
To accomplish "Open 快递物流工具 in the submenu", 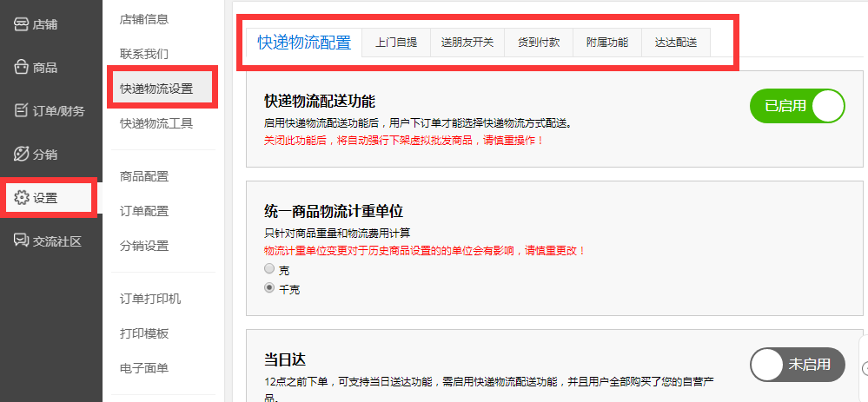I will (x=156, y=123).
